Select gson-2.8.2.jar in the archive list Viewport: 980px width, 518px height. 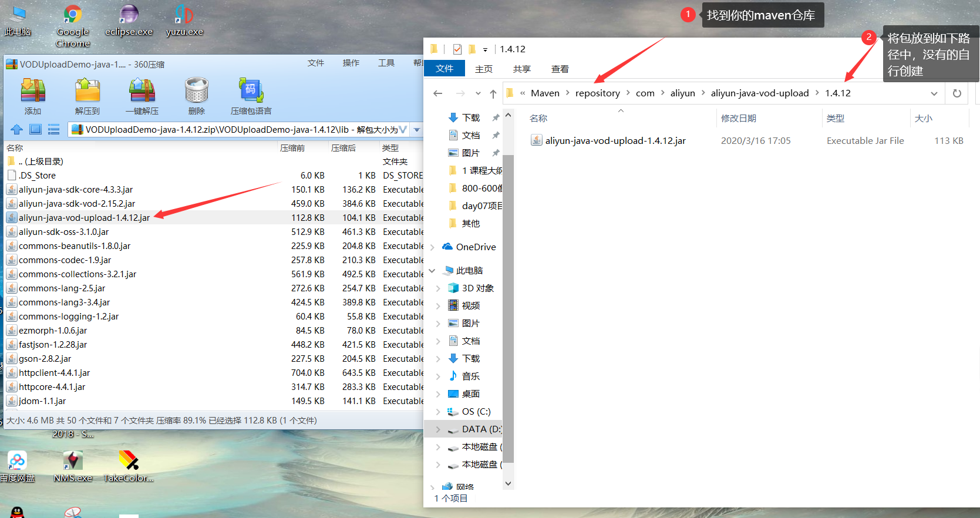[x=214, y=358]
